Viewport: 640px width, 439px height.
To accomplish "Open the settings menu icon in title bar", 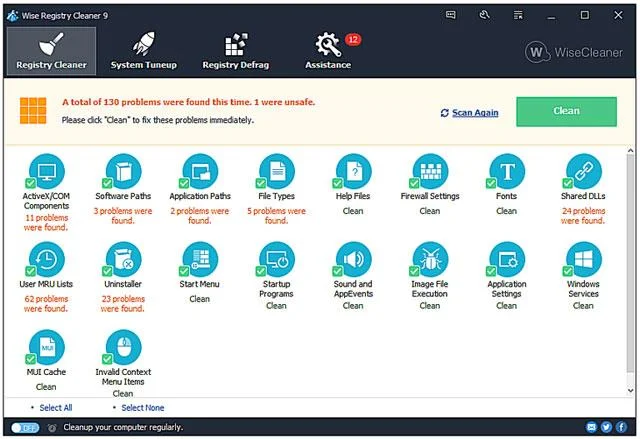I will click(x=518, y=15).
